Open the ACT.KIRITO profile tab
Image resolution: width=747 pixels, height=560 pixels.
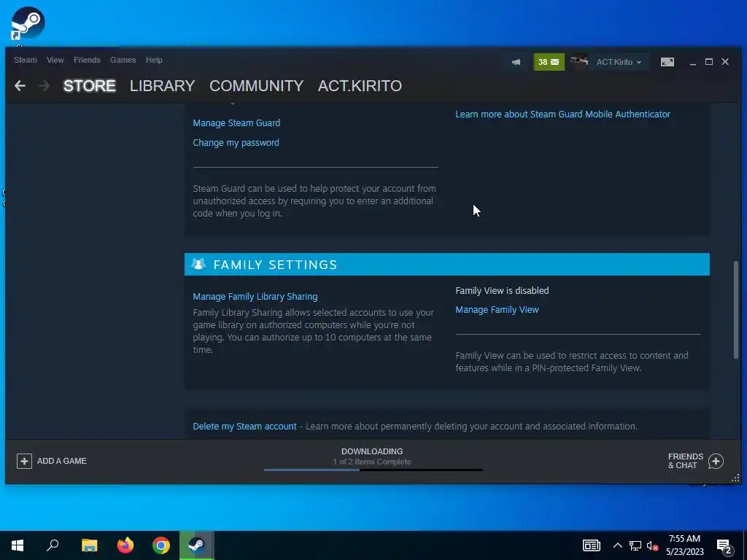coord(360,86)
